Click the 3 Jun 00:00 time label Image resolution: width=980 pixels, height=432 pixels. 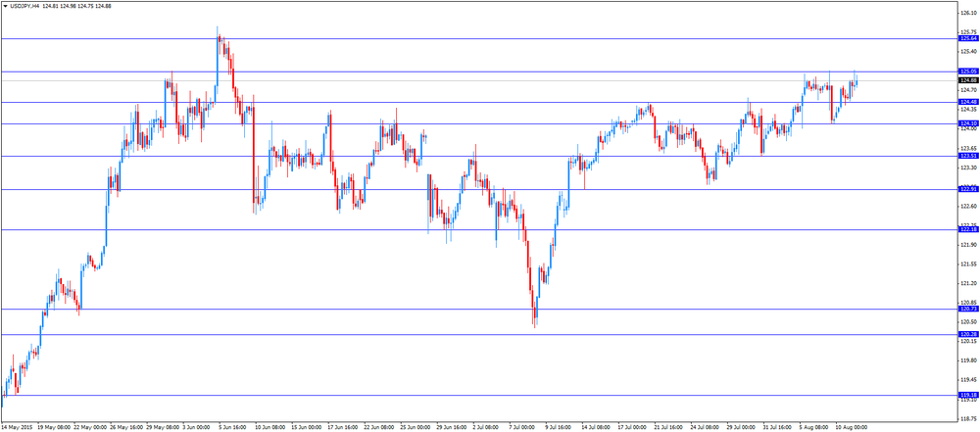click(x=196, y=428)
